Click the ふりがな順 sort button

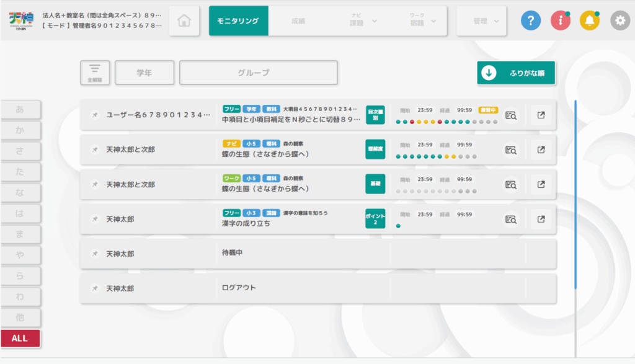click(516, 73)
